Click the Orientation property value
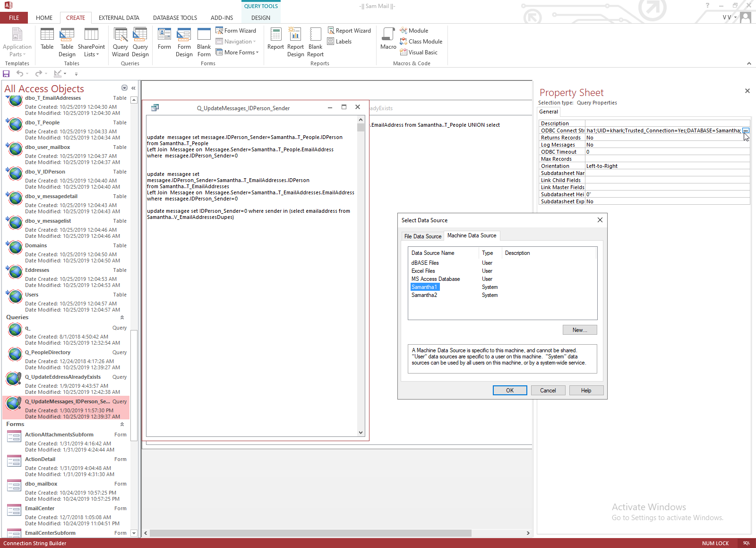The image size is (756, 548). click(x=667, y=166)
